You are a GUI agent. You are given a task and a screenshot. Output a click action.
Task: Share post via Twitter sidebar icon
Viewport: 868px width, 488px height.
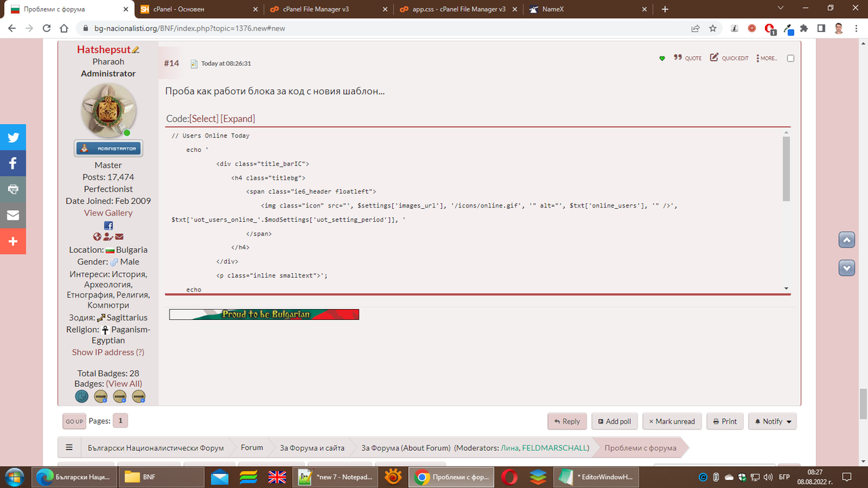coord(13,137)
